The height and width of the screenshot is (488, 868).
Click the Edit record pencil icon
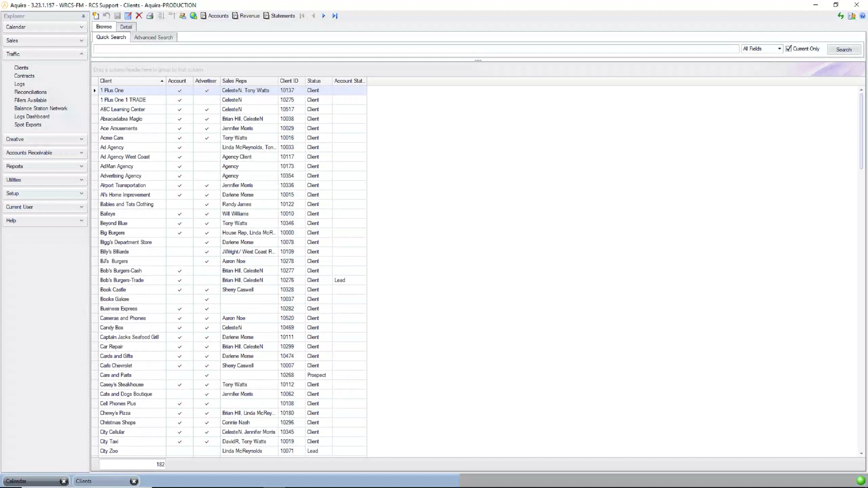(x=128, y=16)
